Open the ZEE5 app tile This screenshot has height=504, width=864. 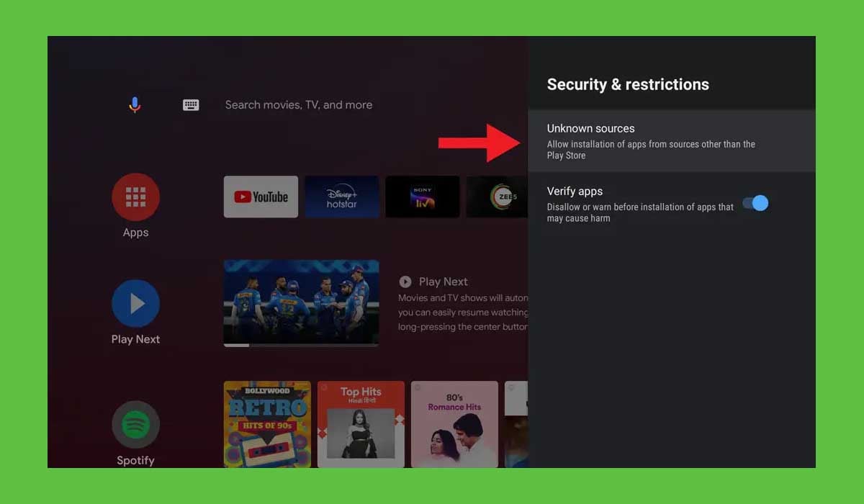point(497,197)
